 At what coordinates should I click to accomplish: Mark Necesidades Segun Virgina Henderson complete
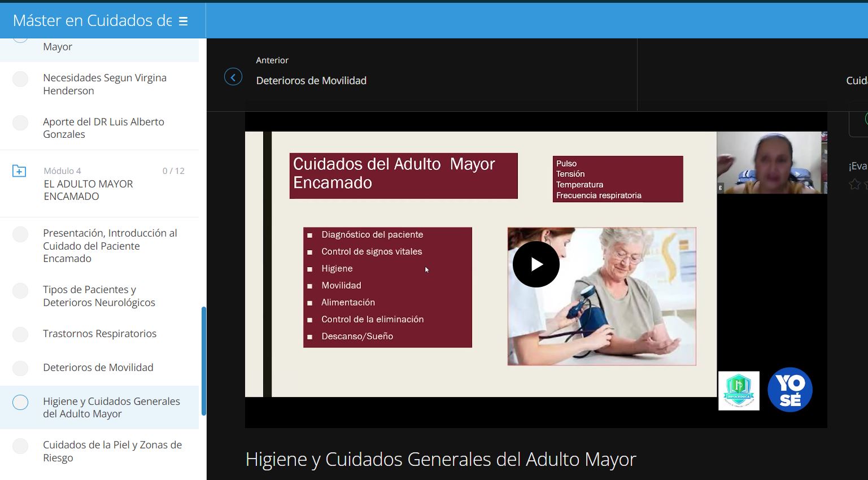(20, 79)
